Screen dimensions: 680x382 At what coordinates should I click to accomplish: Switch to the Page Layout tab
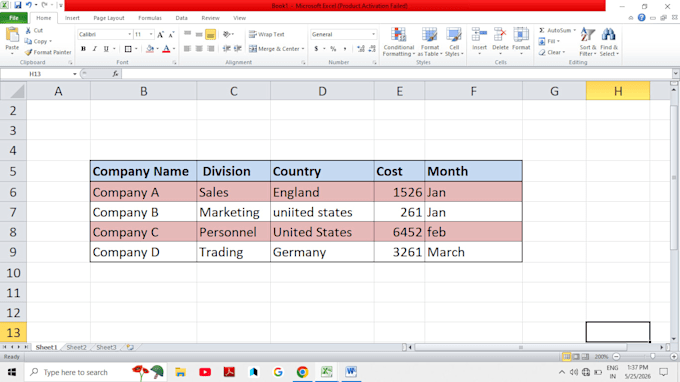(109, 18)
